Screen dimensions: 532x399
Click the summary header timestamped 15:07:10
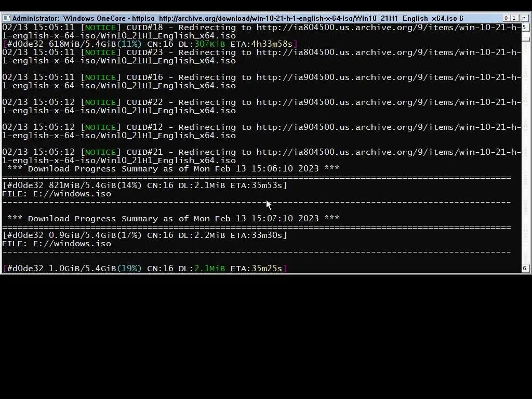[x=173, y=219]
